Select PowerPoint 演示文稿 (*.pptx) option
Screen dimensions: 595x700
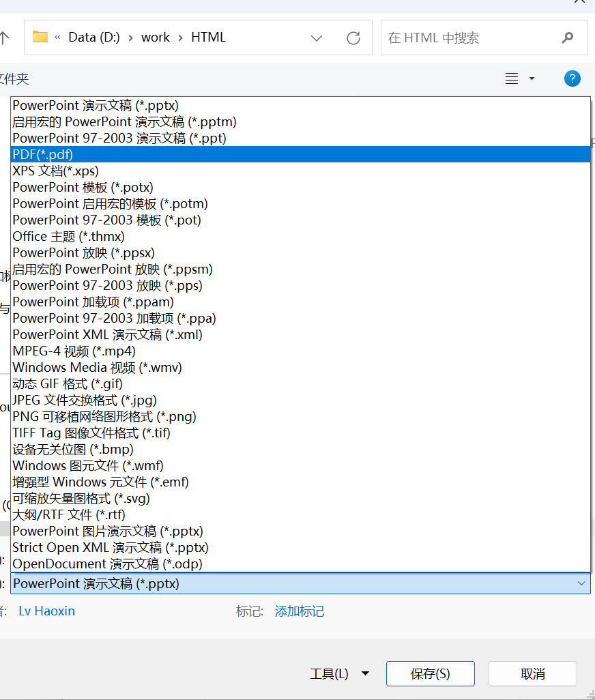(x=300, y=105)
